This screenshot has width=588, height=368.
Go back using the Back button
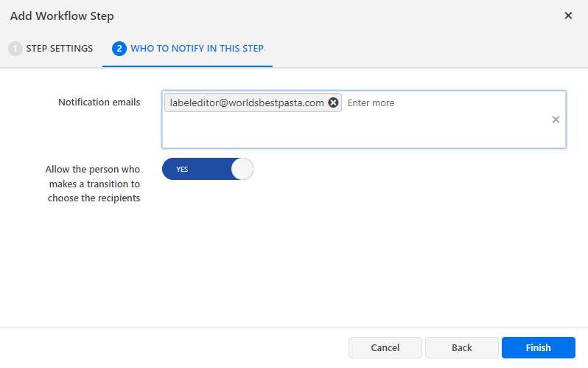tap(461, 347)
